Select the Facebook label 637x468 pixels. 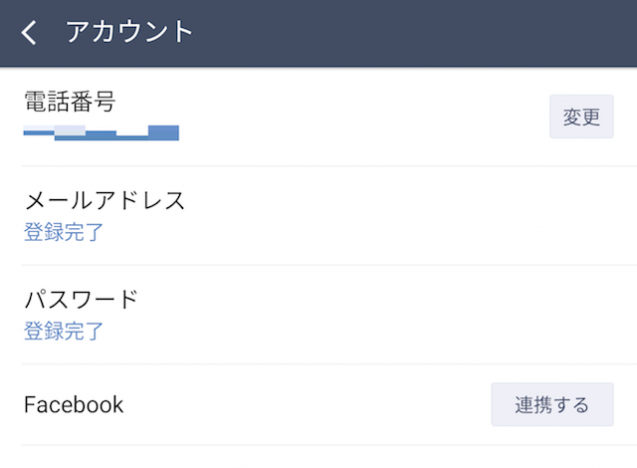pyautogui.click(x=73, y=405)
